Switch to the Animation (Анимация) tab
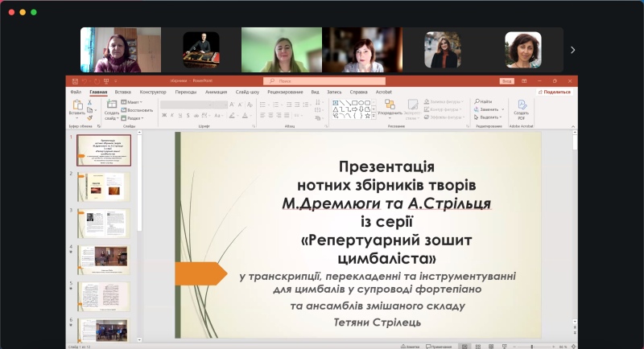 pyautogui.click(x=216, y=92)
